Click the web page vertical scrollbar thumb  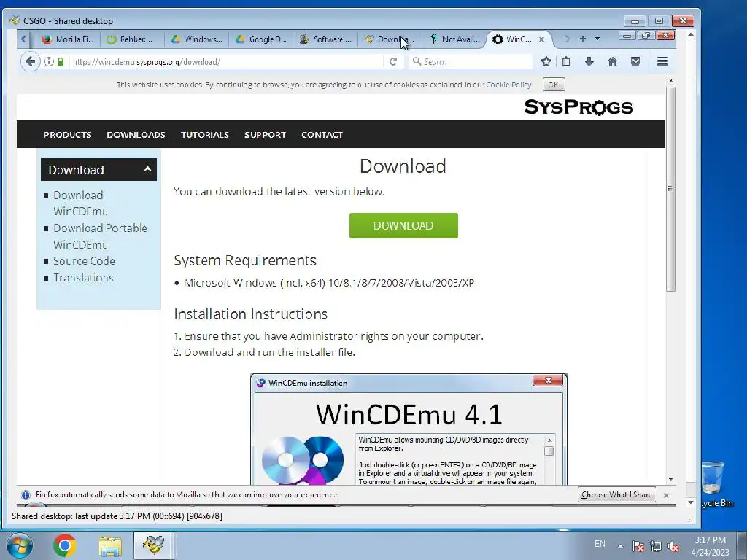coord(671,189)
